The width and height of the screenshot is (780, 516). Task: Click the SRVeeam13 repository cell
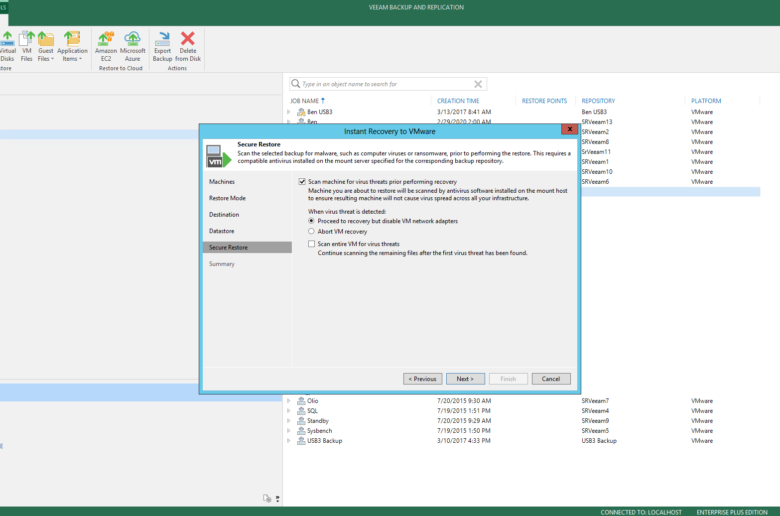[x=597, y=122]
